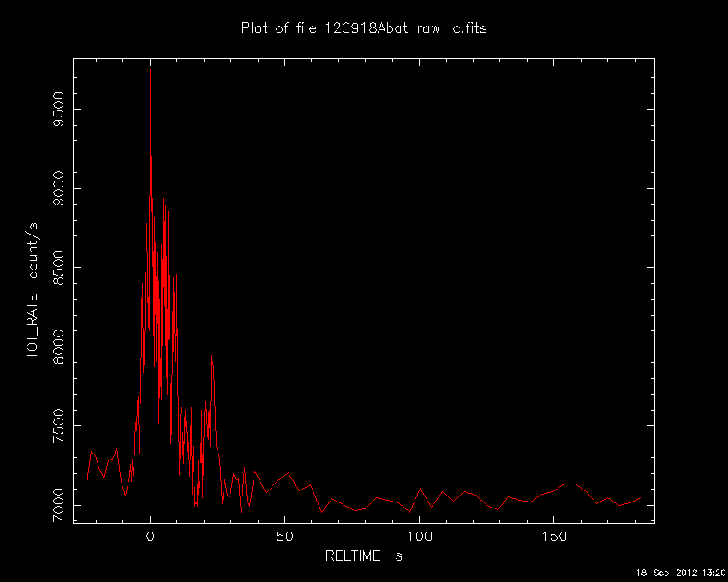Click the 9000 y-axis tick label
This screenshot has width=728, height=582.
[59, 188]
